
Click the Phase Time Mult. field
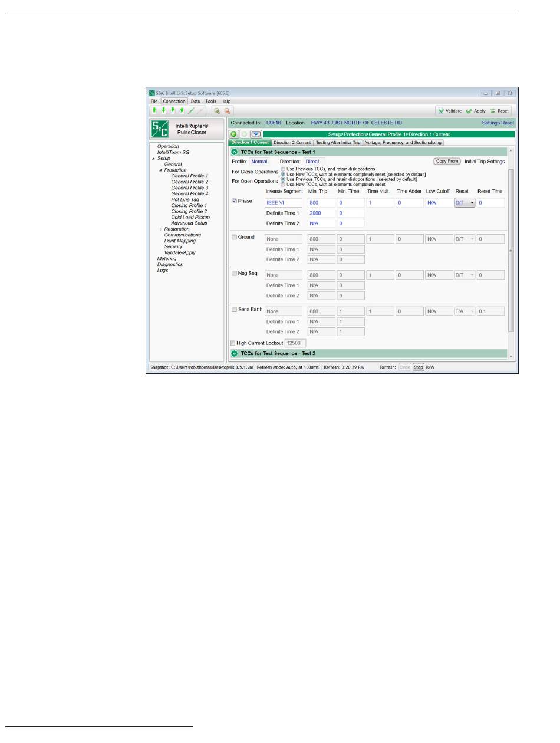[x=379, y=202]
